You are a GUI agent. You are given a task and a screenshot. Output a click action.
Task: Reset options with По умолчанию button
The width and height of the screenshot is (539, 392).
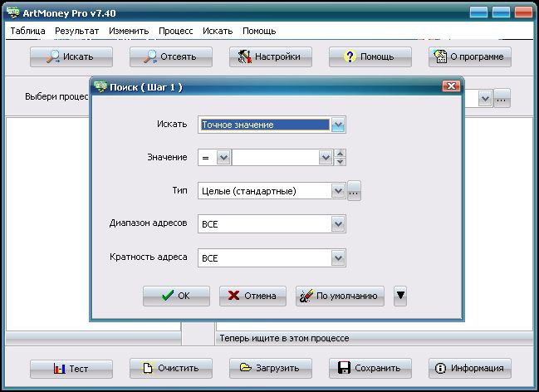(x=340, y=296)
